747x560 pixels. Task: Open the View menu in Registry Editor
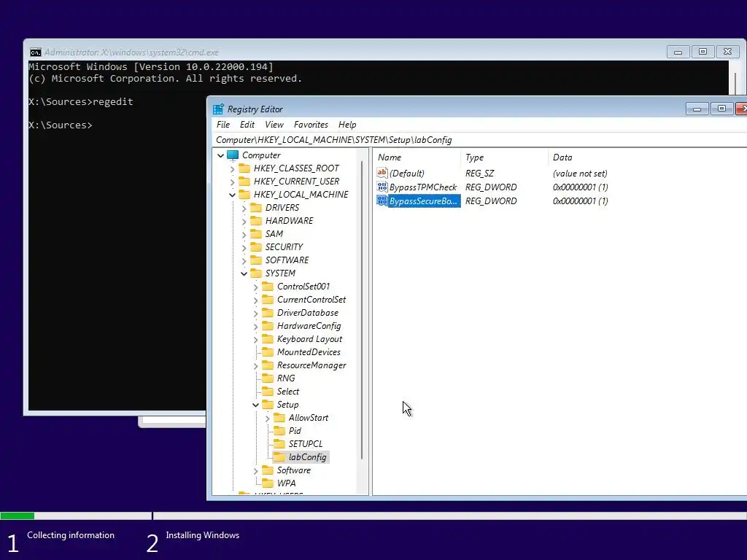274,125
